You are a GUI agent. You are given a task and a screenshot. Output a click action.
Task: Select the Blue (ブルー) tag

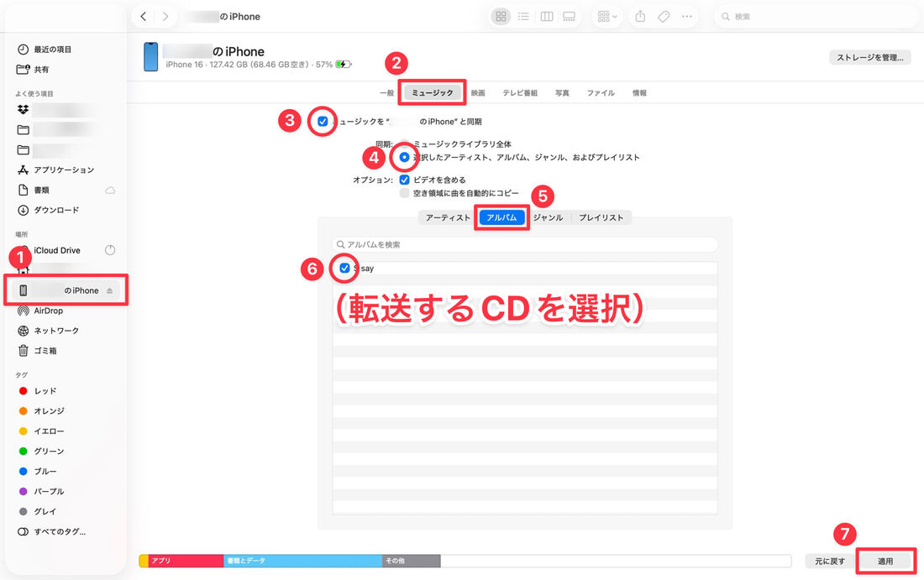45,471
